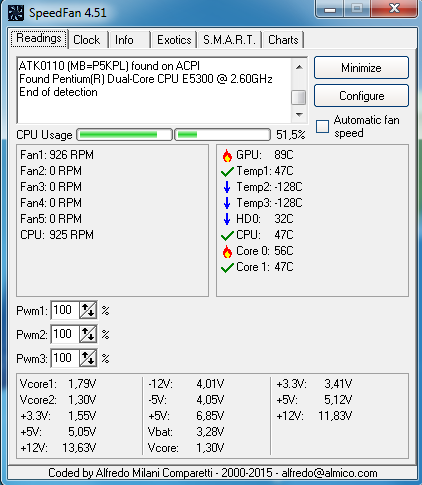The image size is (422, 485).
Task: Click the Vcore1 1,79V voltage reading
Action: [58, 384]
